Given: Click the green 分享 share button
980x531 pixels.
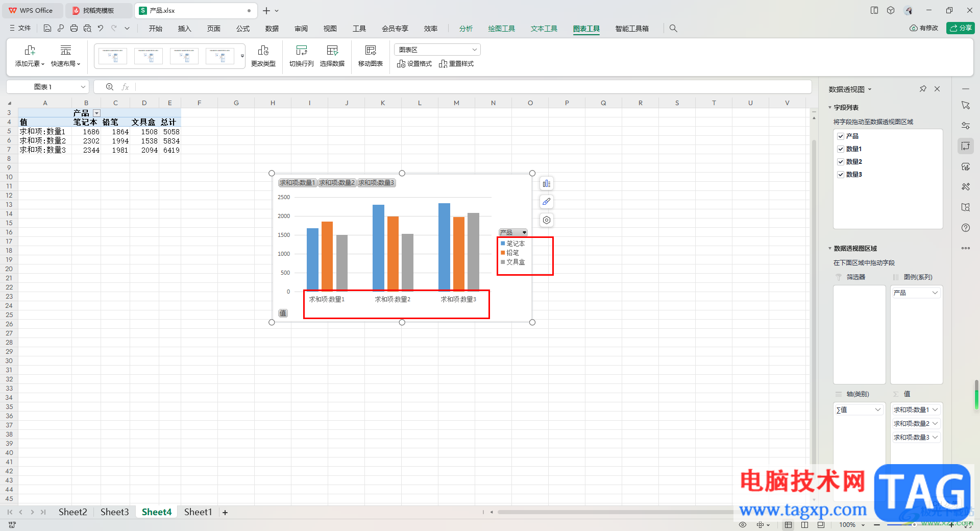Looking at the screenshot, I should tap(960, 28).
